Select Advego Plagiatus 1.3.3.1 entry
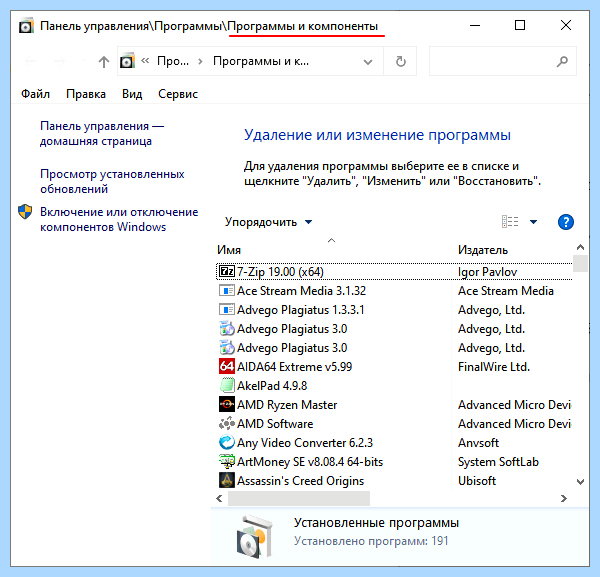This screenshot has height=577, width=600. tap(300, 310)
